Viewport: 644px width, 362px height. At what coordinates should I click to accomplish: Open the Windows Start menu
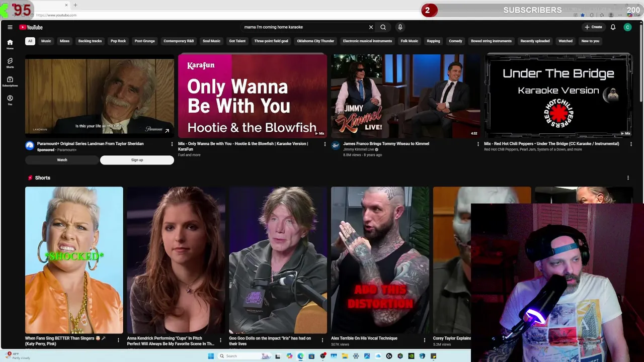click(210, 356)
